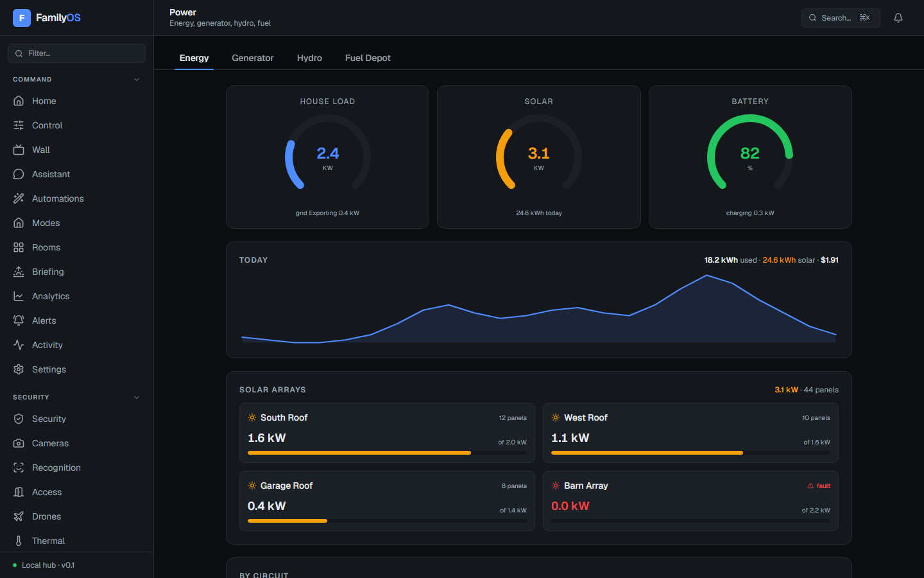Image resolution: width=924 pixels, height=578 pixels.
Task: Switch to the Generator tab
Action: tap(253, 58)
